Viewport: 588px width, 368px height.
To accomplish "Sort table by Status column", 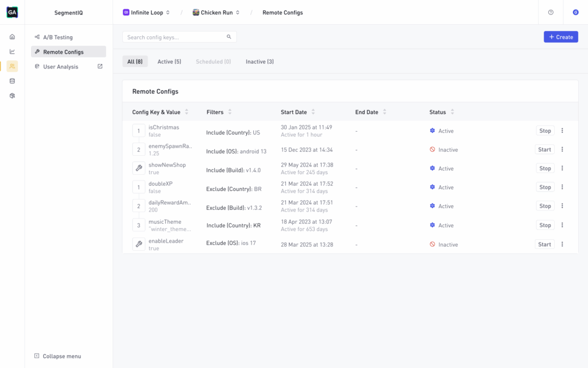I will point(443,112).
